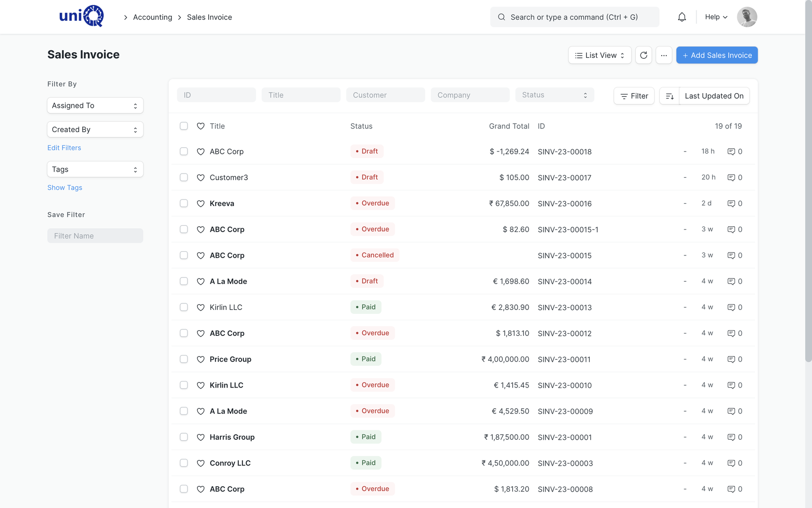Screen dimensions: 812x508
Task: Open notifications bell
Action: tap(682, 17)
